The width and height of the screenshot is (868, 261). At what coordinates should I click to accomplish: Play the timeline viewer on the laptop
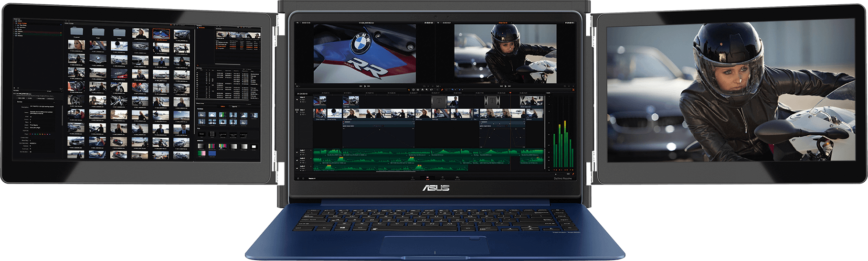505,86
